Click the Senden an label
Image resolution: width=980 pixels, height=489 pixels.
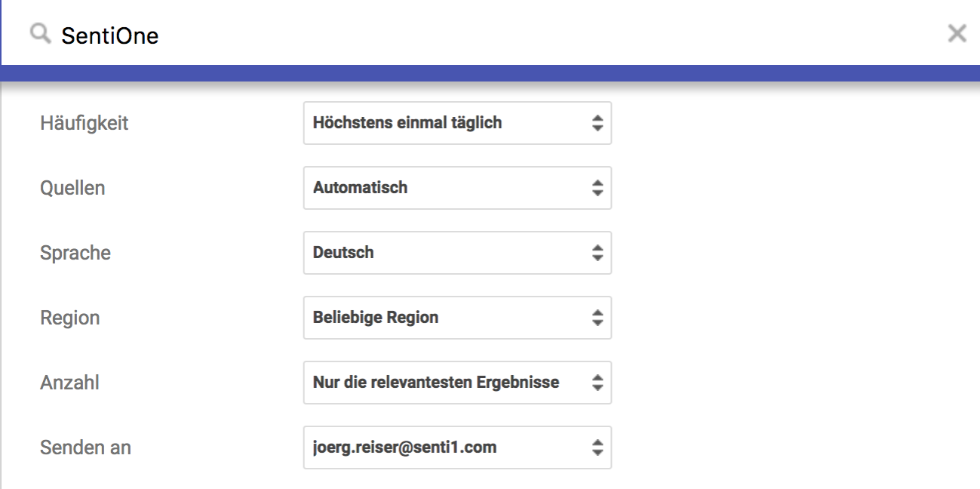tap(85, 447)
